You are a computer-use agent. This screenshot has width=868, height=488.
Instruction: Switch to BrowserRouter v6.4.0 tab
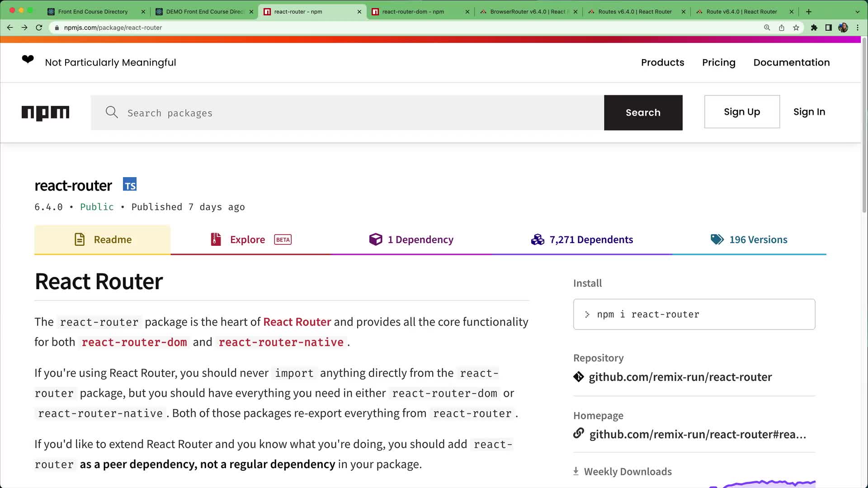pyautogui.click(x=528, y=12)
